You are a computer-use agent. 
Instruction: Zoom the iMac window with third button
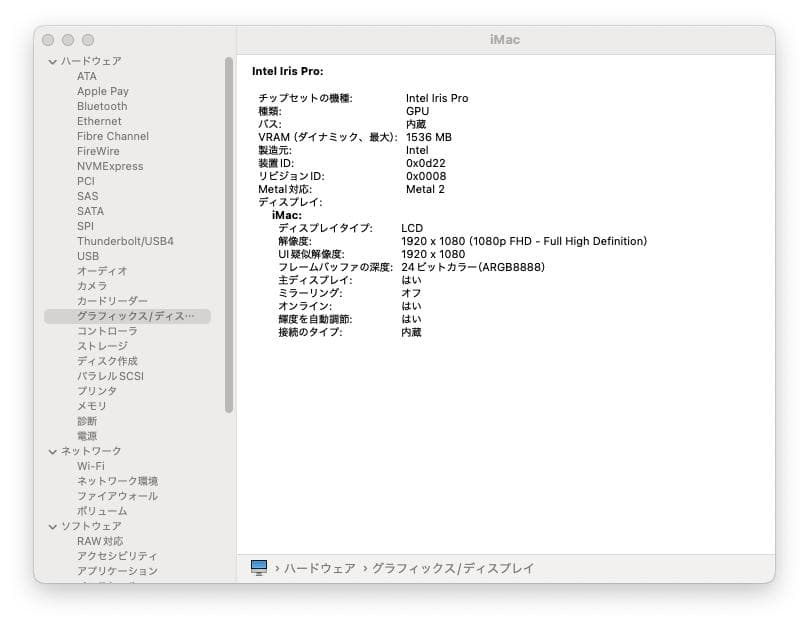click(x=88, y=40)
